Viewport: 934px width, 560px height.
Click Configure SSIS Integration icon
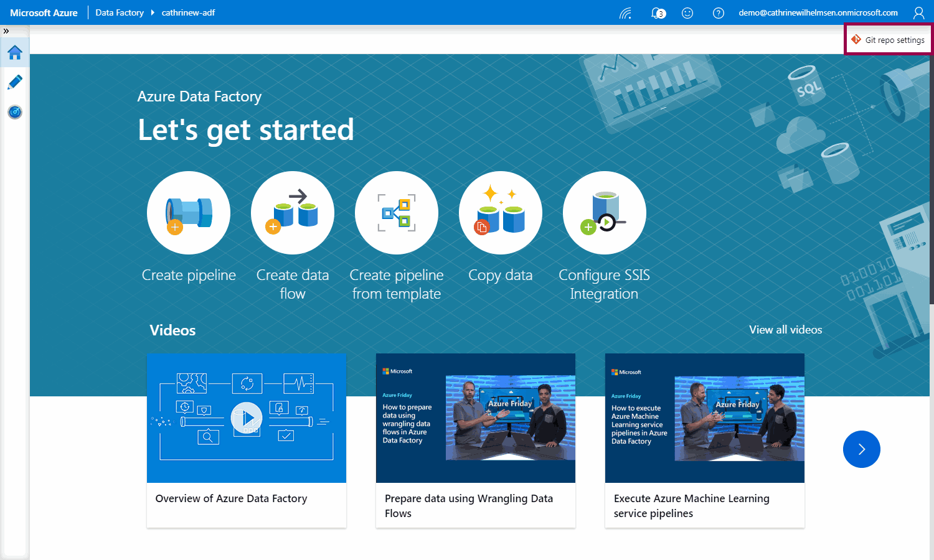tap(605, 213)
